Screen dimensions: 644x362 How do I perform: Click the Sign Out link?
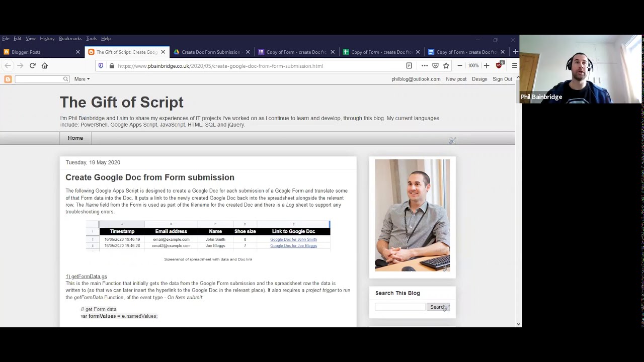pyautogui.click(x=502, y=79)
